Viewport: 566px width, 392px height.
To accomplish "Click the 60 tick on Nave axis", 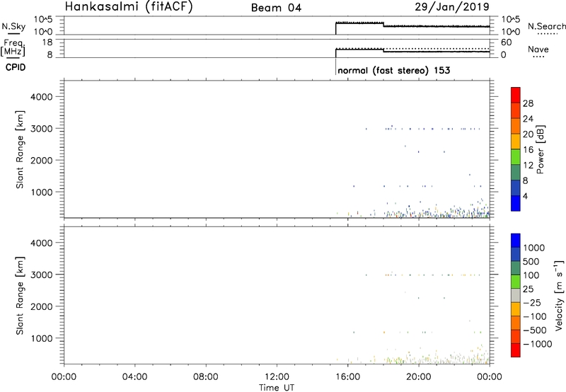I will tap(506, 42).
